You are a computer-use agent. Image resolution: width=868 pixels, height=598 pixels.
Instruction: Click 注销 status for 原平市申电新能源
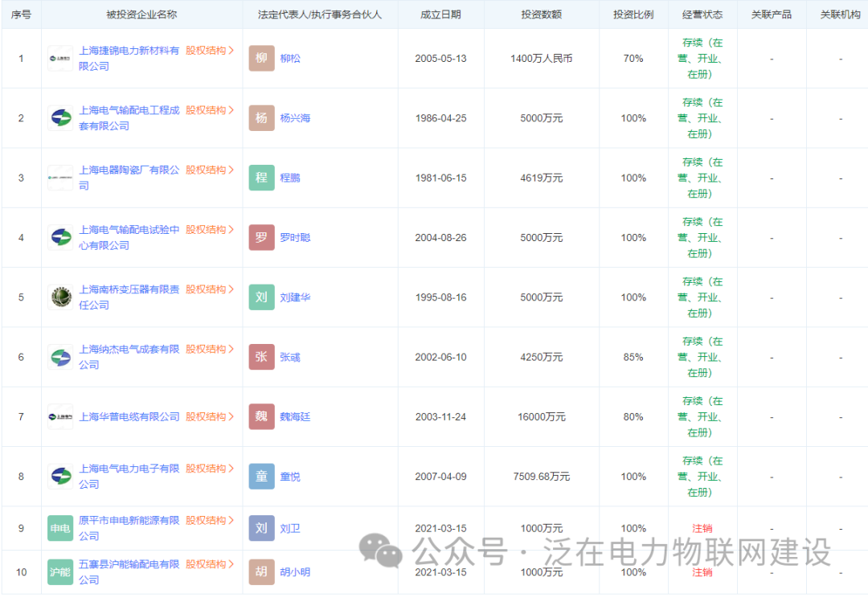702,528
